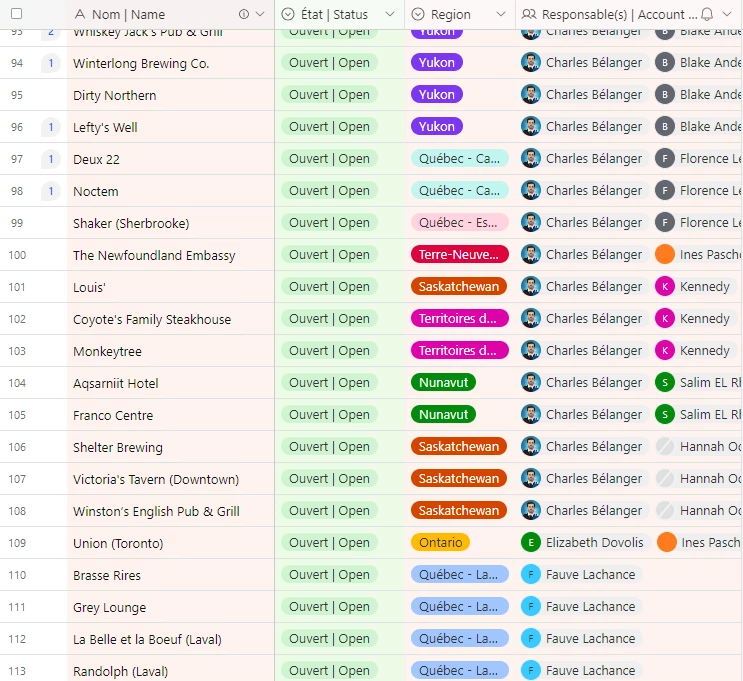The height and width of the screenshot is (681, 743).
Task: Click Kennedy name in Coyote's Family Steakhouse row
Action: pos(704,318)
